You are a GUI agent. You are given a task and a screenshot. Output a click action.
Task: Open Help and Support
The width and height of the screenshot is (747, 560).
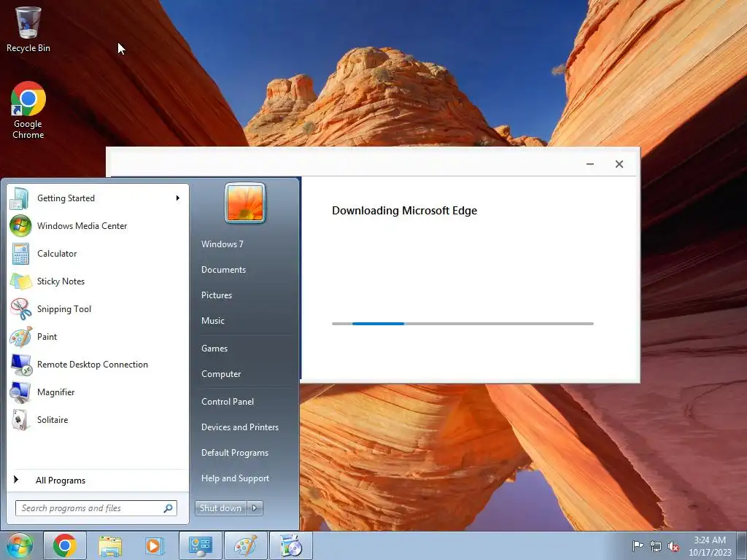[x=236, y=478]
